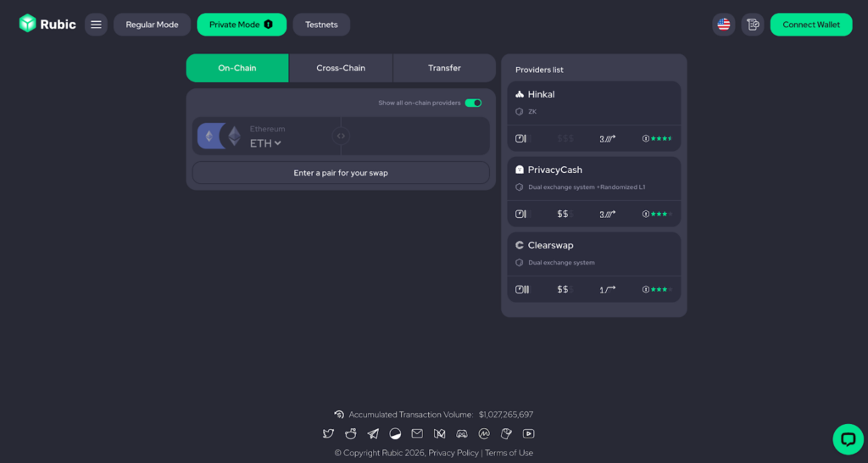Toggle Show all on-chain providers switch
The height and width of the screenshot is (463, 868).
[473, 103]
